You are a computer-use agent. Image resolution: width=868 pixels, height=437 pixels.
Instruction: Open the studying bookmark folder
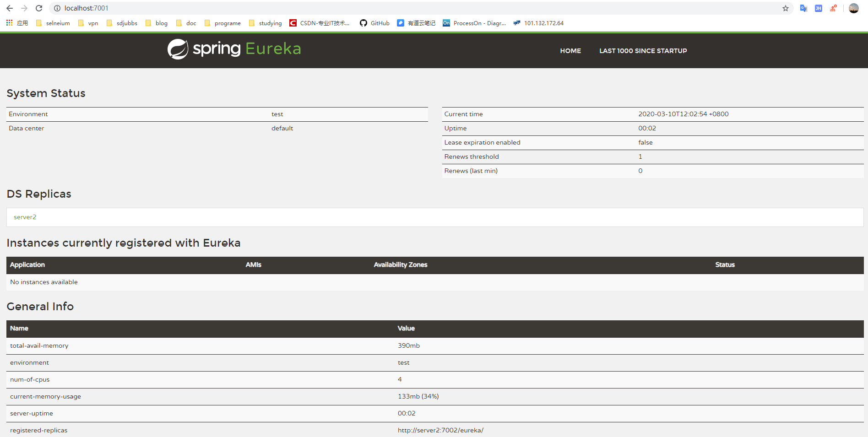265,23
